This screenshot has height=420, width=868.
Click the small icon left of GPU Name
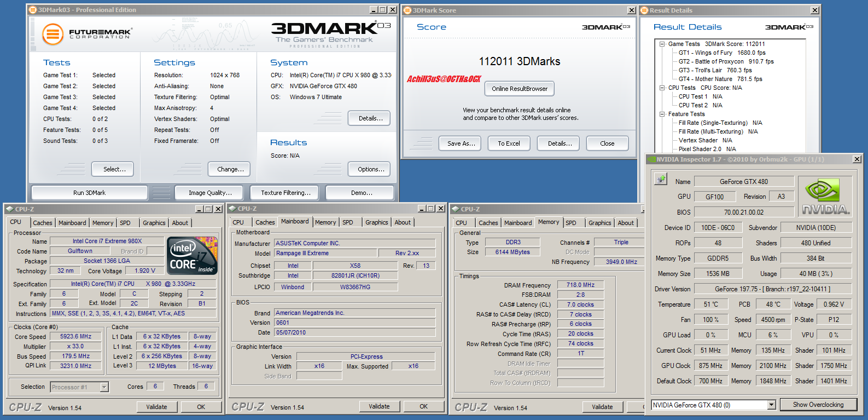coord(661,179)
